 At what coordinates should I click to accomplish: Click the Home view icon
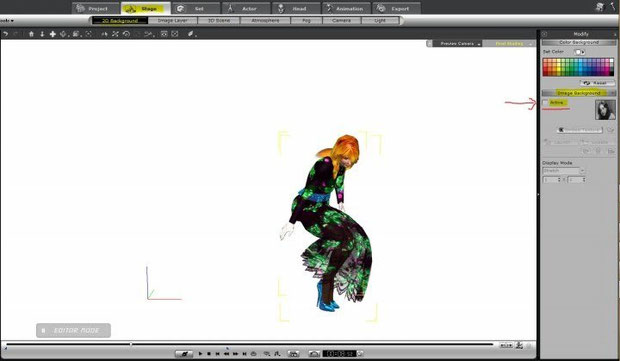pyautogui.click(x=31, y=34)
